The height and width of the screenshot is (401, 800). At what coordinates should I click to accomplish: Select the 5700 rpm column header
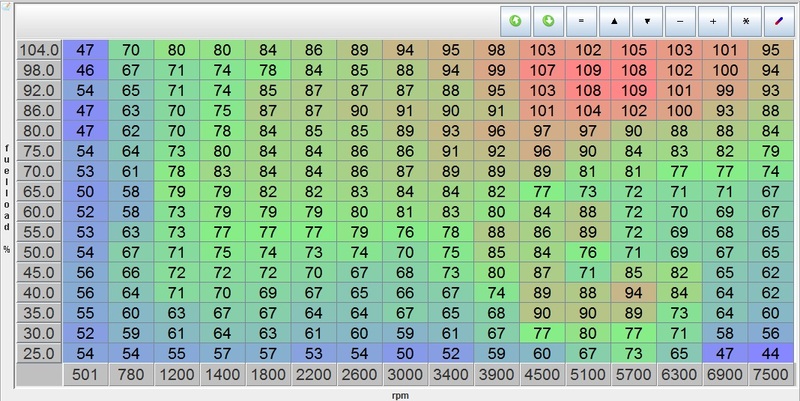633,375
